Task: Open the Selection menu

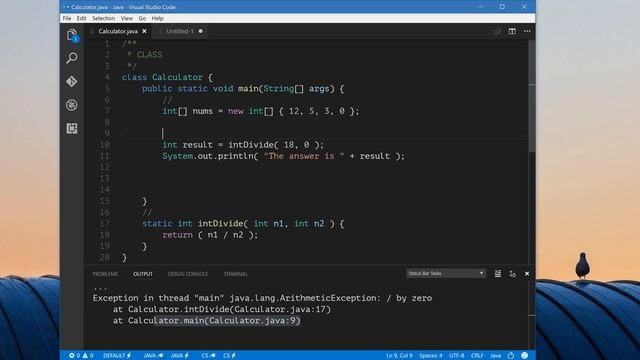Action: (103, 18)
